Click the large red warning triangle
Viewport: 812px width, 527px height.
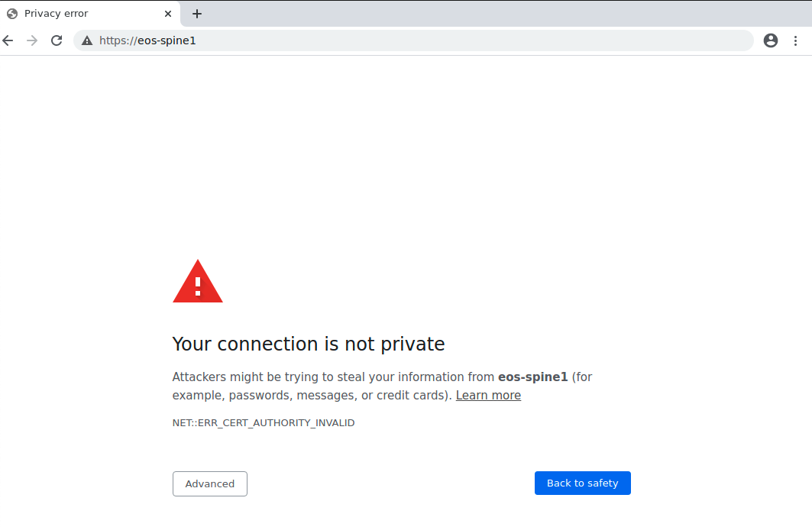tap(198, 282)
